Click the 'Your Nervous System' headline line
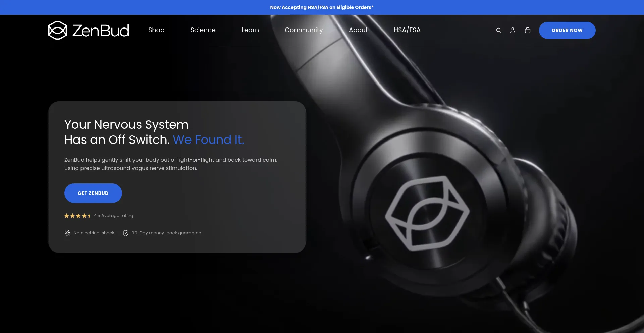Image resolution: width=644 pixels, height=333 pixels. coord(126,125)
